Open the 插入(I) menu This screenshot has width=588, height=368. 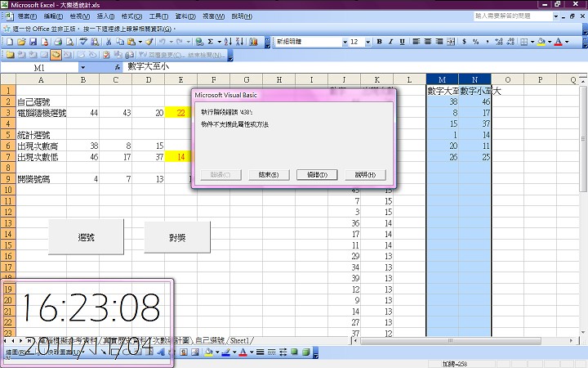(105, 16)
